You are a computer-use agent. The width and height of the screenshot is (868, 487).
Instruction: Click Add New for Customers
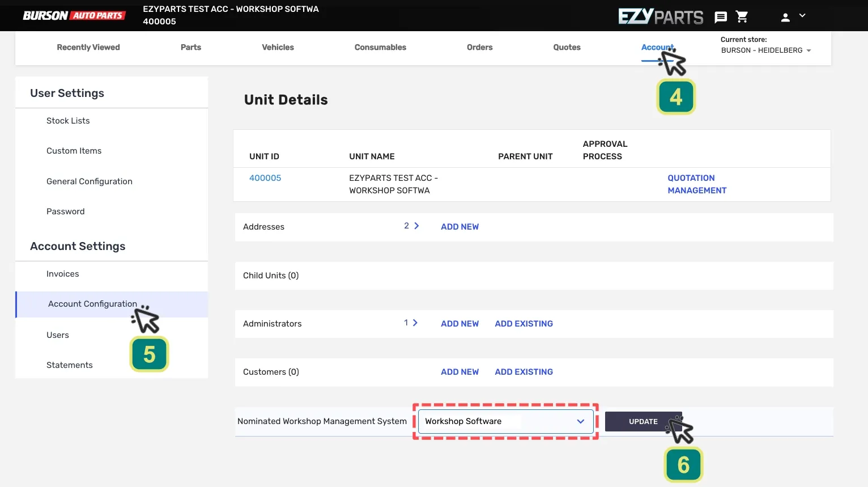coord(459,372)
